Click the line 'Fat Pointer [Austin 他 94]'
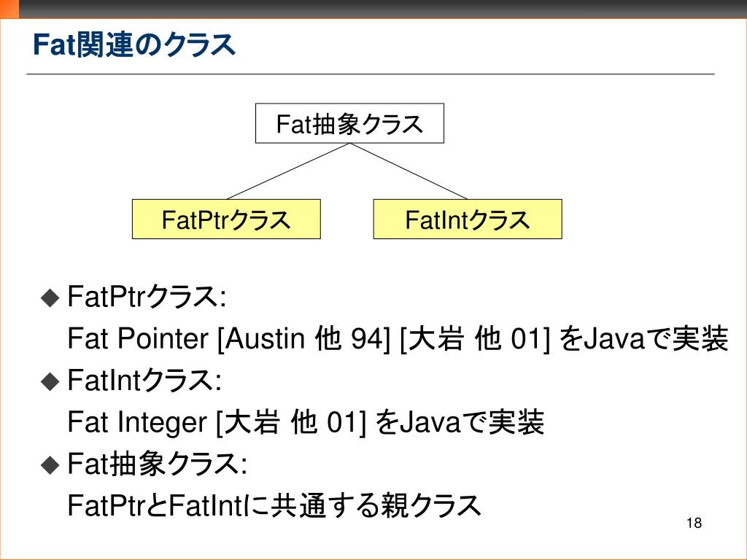 [228, 338]
